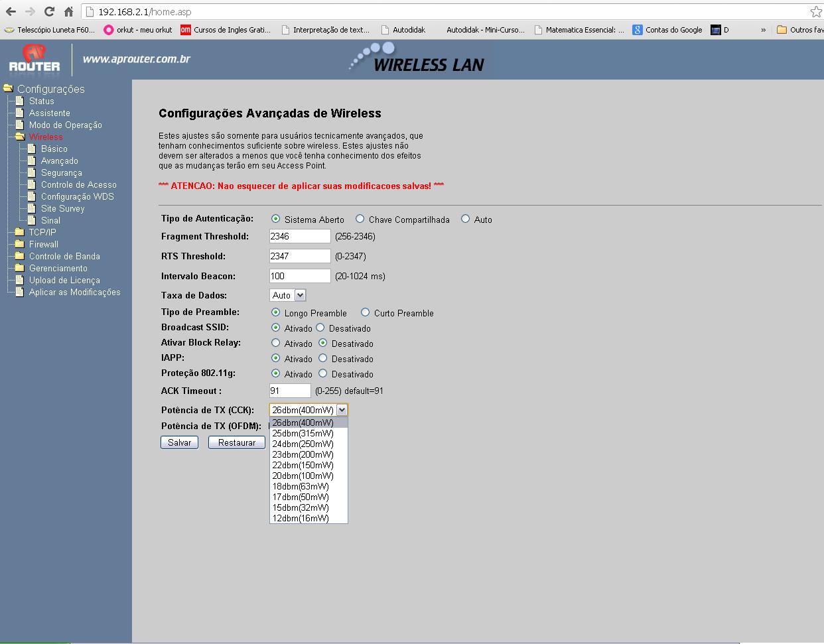Select the Status page in the sidebar tree
This screenshot has height=644, width=824.
[40, 101]
